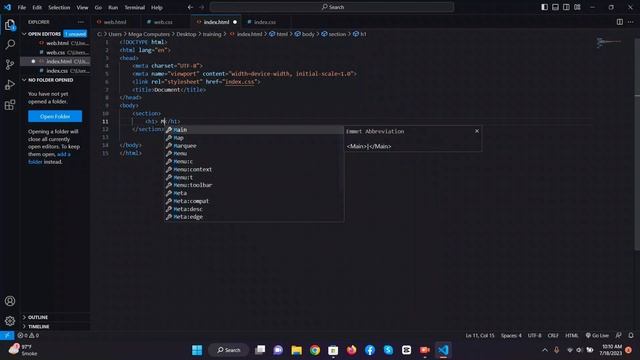This screenshot has height=360, width=640.
Task: Choose the Marquee suggestion
Action: tap(254, 146)
